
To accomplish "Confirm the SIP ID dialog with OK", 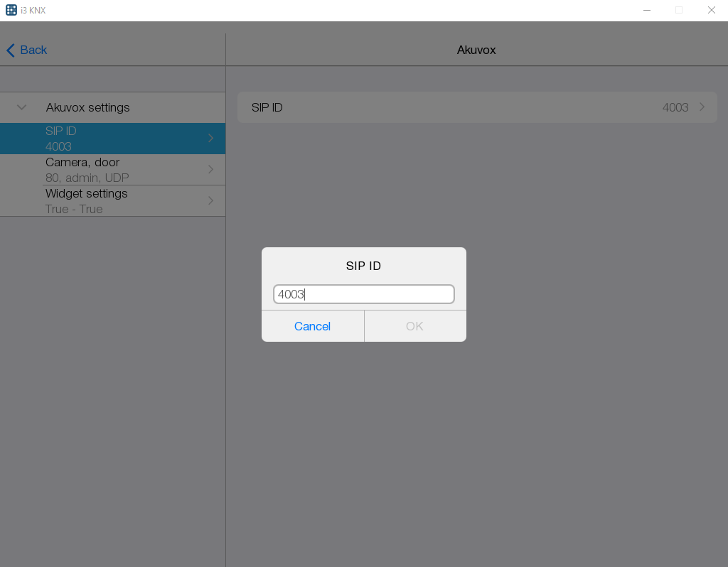I will pyautogui.click(x=414, y=326).
